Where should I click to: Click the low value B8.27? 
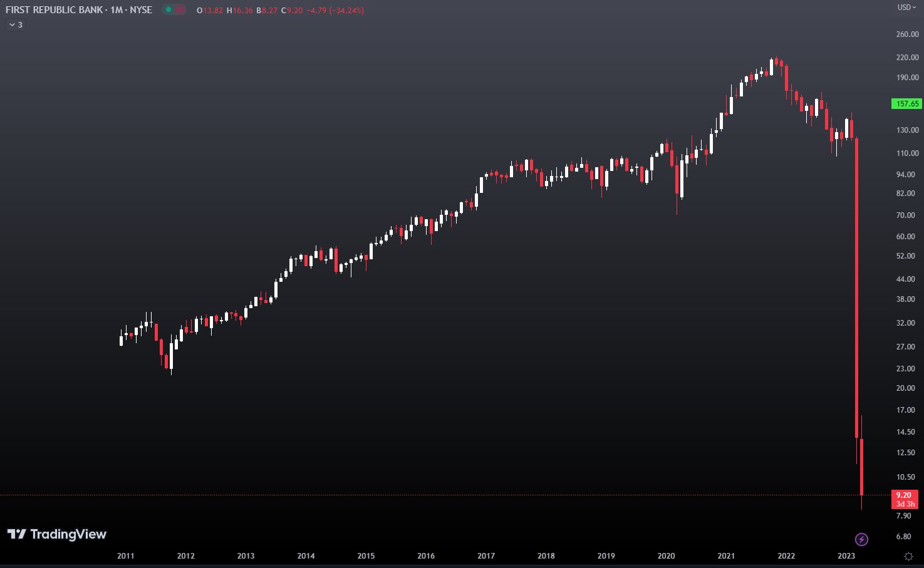(267, 11)
